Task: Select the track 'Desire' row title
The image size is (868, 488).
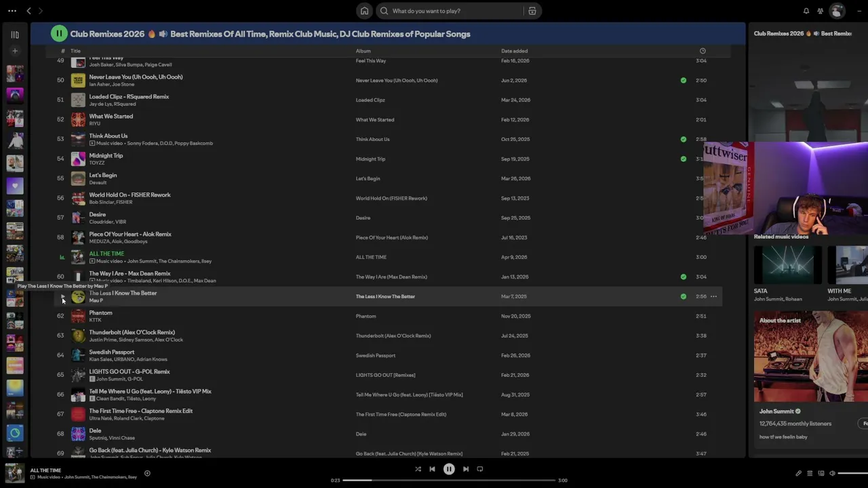Action: [x=98, y=214]
